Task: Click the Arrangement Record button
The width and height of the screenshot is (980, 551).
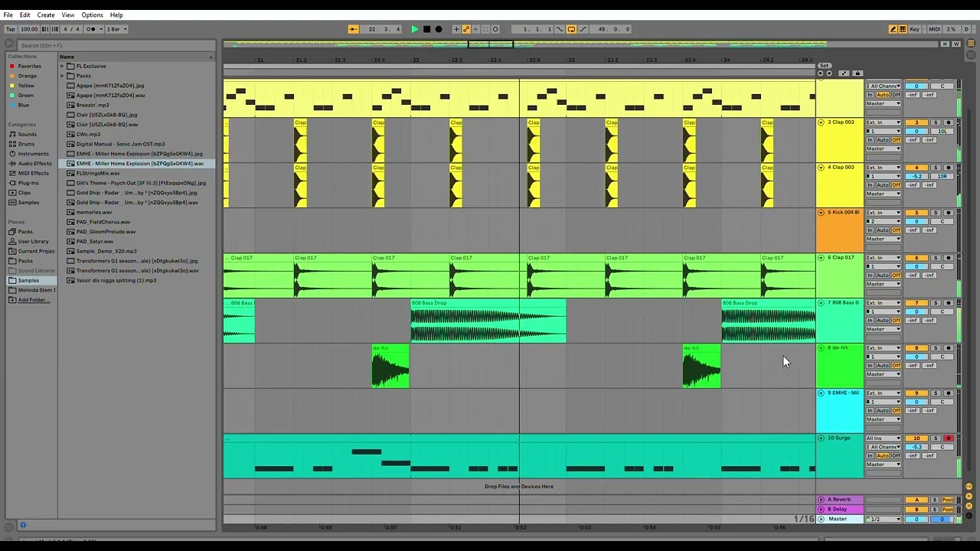Action: tap(439, 29)
